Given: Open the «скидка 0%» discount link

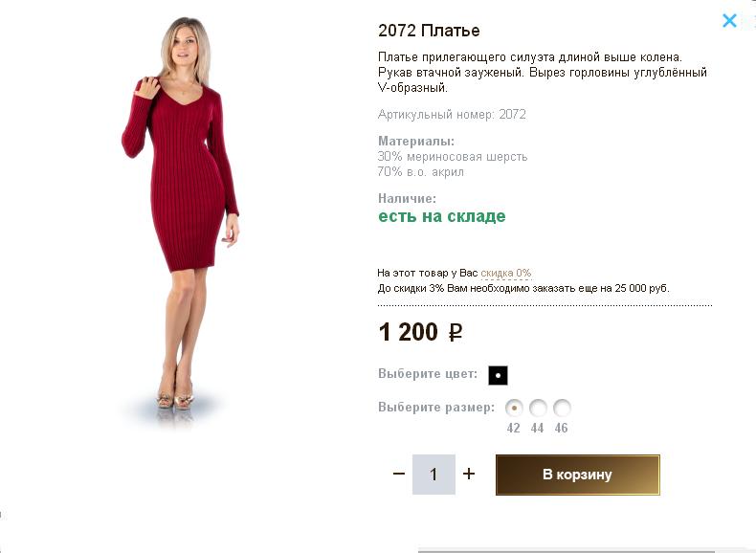Looking at the screenshot, I should (x=506, y=273).
